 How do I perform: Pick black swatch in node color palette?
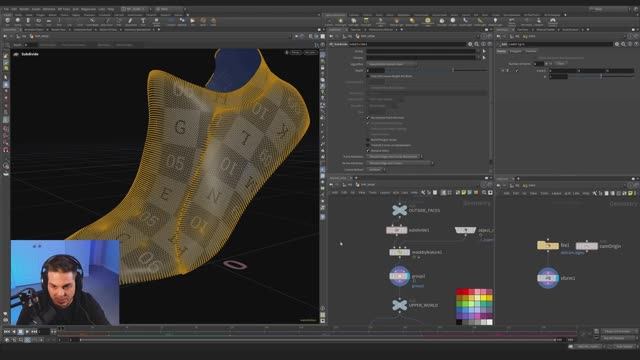coord(459,322)
